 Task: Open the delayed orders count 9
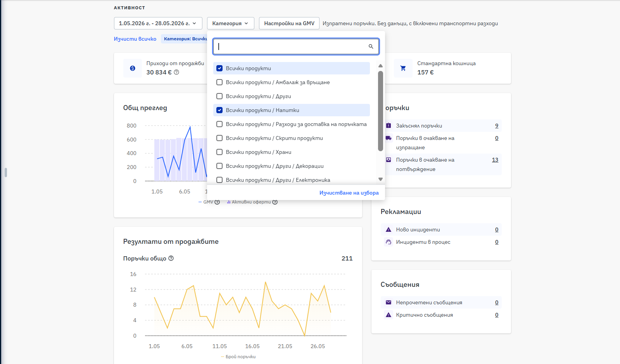(x=497, y=126)
